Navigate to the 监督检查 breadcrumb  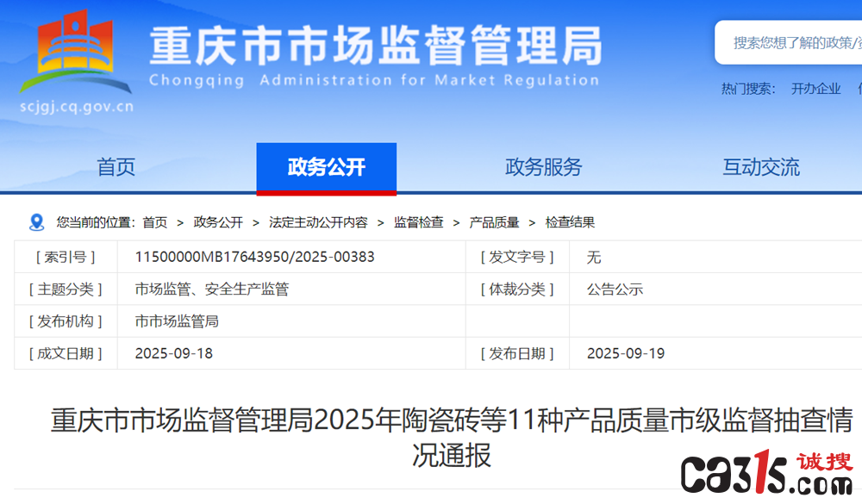coord(418,222)
